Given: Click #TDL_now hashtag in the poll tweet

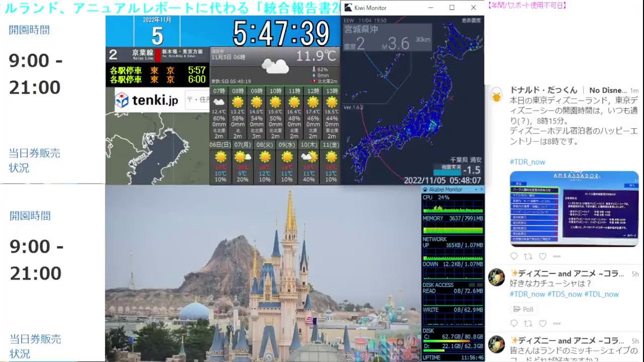Looking at the screenshot, I should point(602,294).
